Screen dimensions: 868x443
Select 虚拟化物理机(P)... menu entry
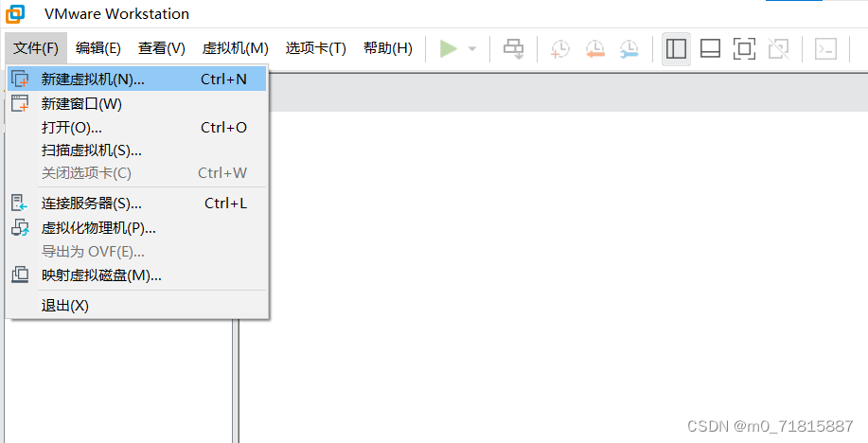coord(137,227)
